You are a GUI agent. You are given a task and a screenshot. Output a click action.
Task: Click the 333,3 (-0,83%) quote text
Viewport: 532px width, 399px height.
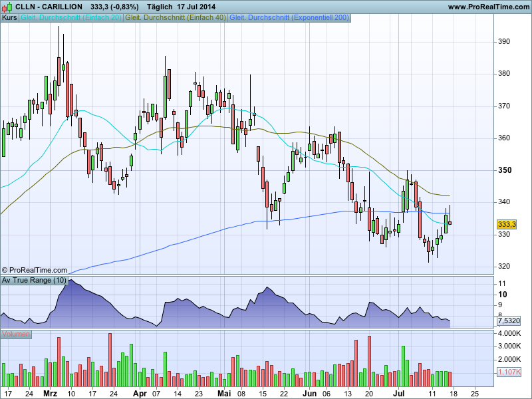[x=114, y=7]
